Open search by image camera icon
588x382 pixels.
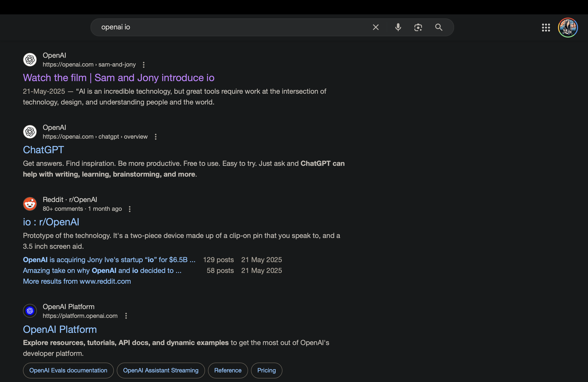coord(418,27)
